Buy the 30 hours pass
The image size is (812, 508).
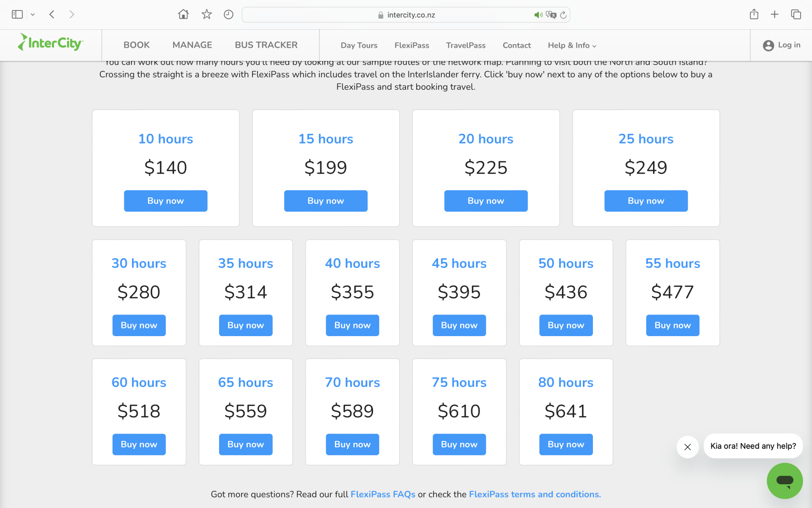139,325
